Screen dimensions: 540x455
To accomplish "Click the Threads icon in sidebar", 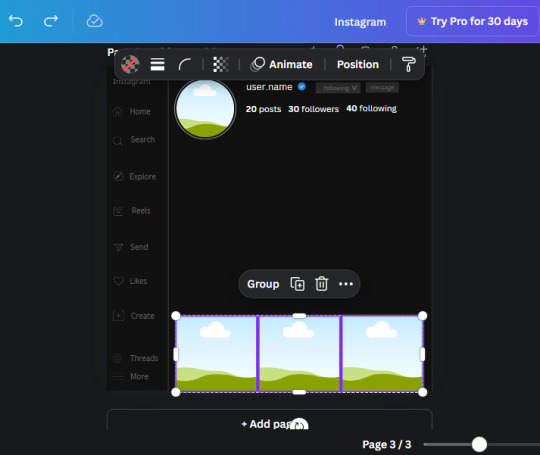I will [117, 358].
